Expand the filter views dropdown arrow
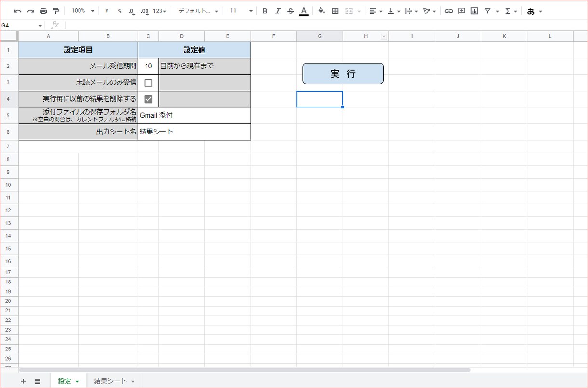Viewport: 588px width, 388px height. 497,11
